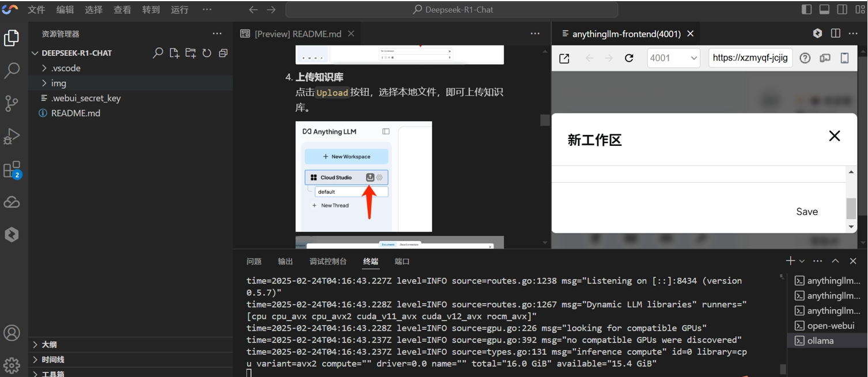868x377 pixels.
Task: Switch to the 调试控制台 panel tab
Action: [x=328, y=261]
